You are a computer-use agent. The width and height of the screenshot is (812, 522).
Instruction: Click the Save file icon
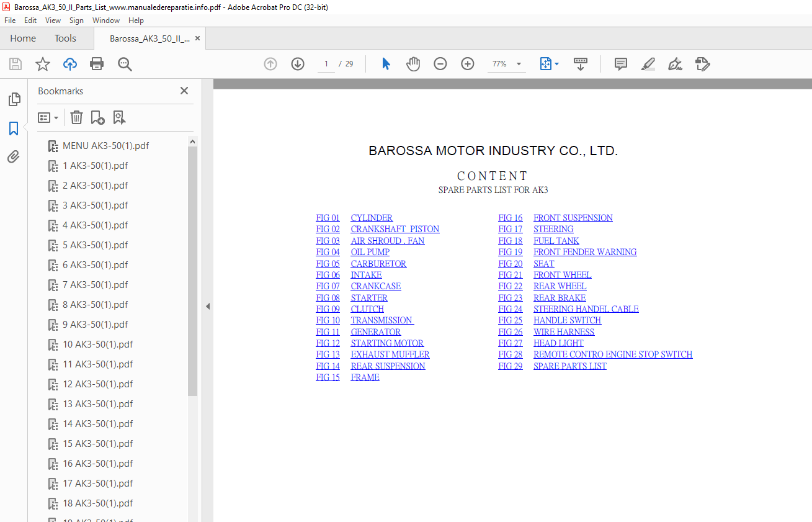[x=16, y=64]
